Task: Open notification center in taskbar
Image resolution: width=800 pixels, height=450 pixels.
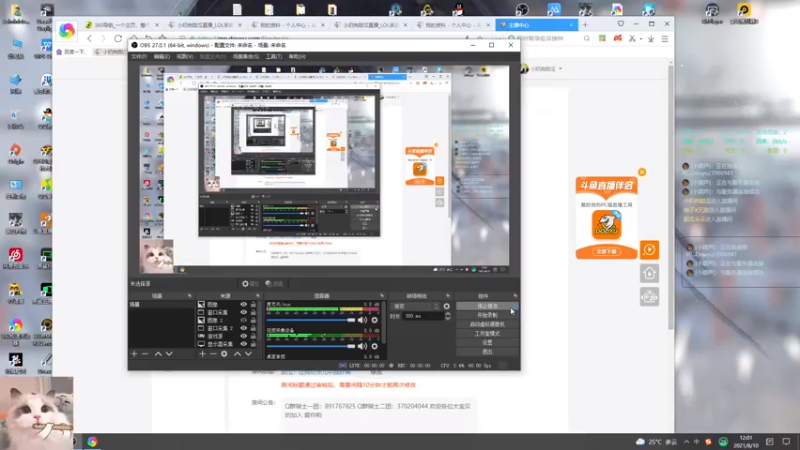Action: point(786,441)
